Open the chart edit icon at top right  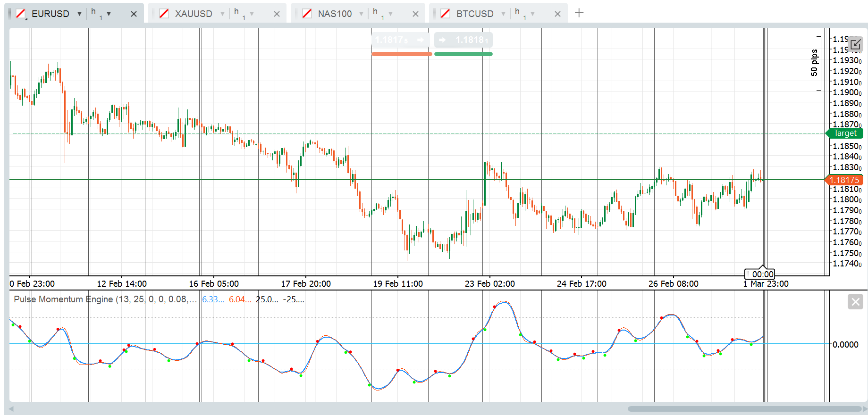click(855, 45)
